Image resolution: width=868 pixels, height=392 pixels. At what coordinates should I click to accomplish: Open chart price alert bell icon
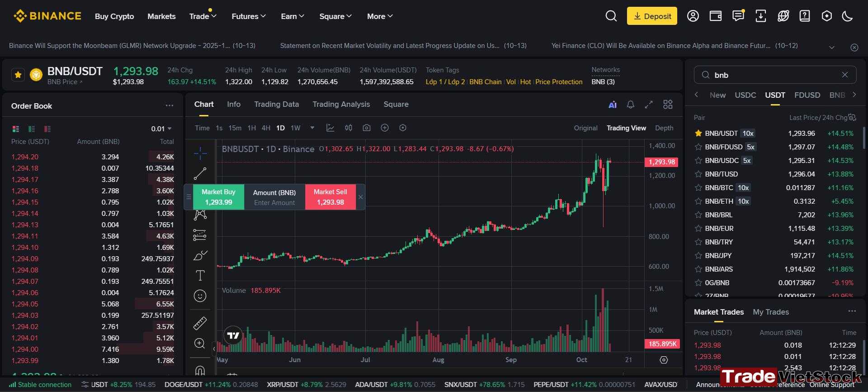[630, 105]
